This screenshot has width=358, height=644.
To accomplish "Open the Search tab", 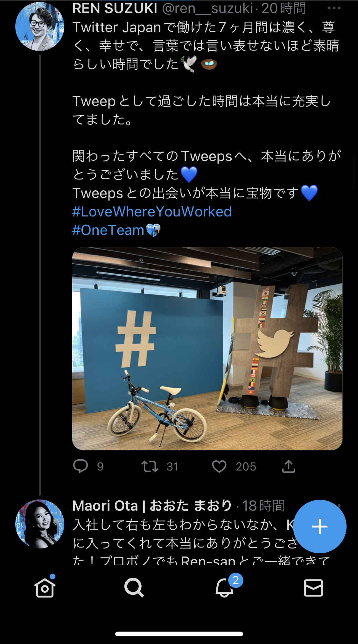I will pos(134,588).
